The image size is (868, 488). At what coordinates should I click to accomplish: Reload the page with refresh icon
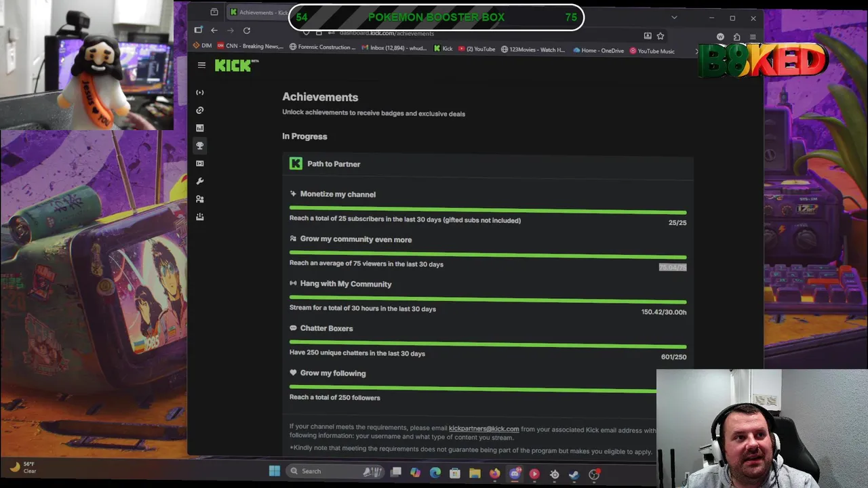[247, 30]
